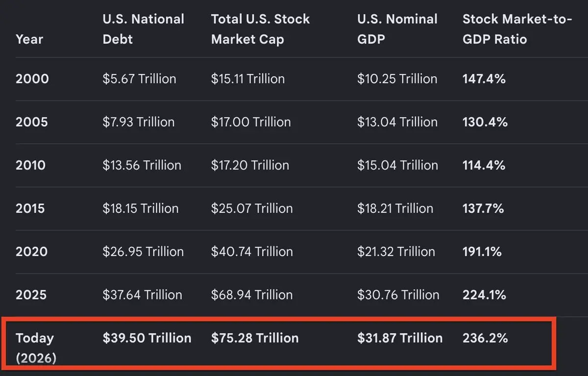This screenshot has width=588, height=376.
Task: Click the U.S. Nominal GDP column header
Action: [x=397, y=29]
